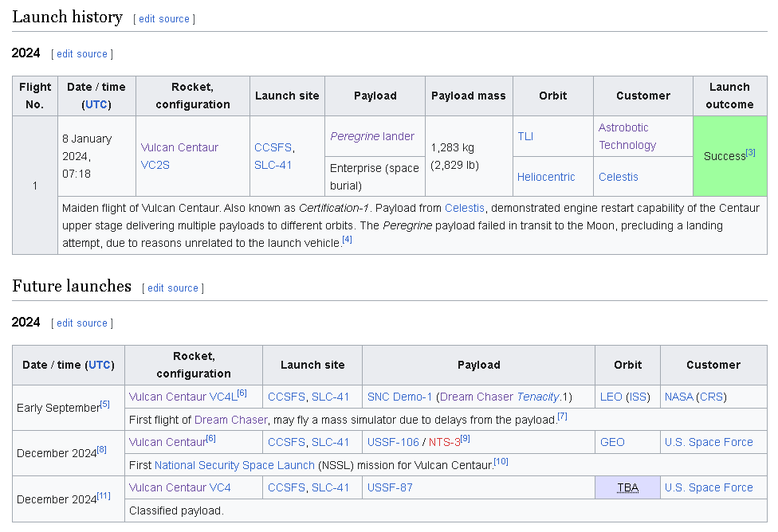Click the 'Enterprise (space burial)' payload cell
Viewport: 778px width, 532px height.
375,177
